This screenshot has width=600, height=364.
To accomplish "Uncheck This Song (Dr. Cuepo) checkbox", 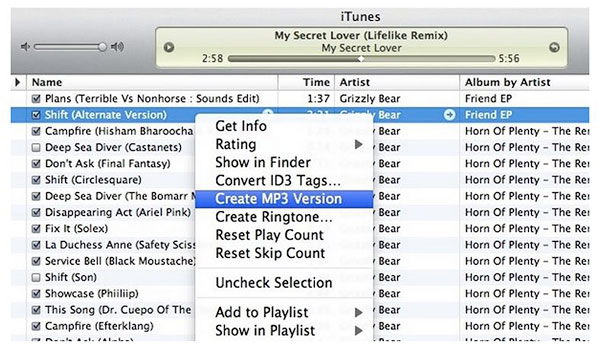I will [36, 310].
